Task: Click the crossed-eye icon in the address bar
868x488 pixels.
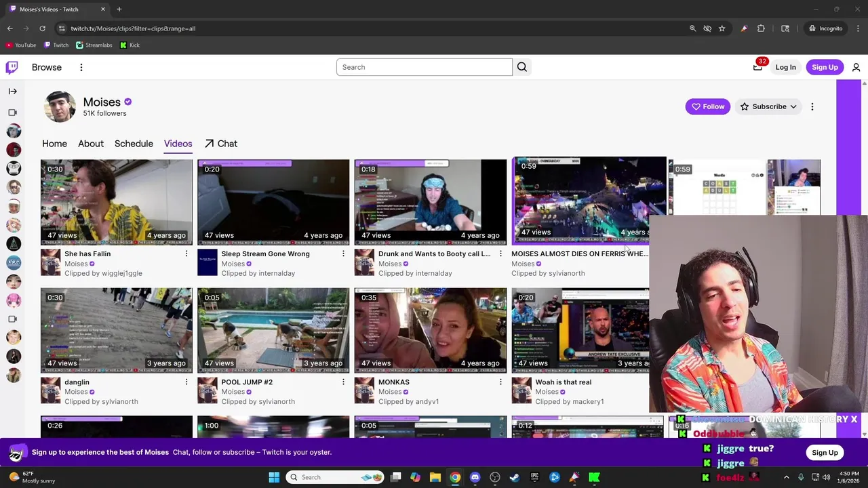Action: [707, 28]
